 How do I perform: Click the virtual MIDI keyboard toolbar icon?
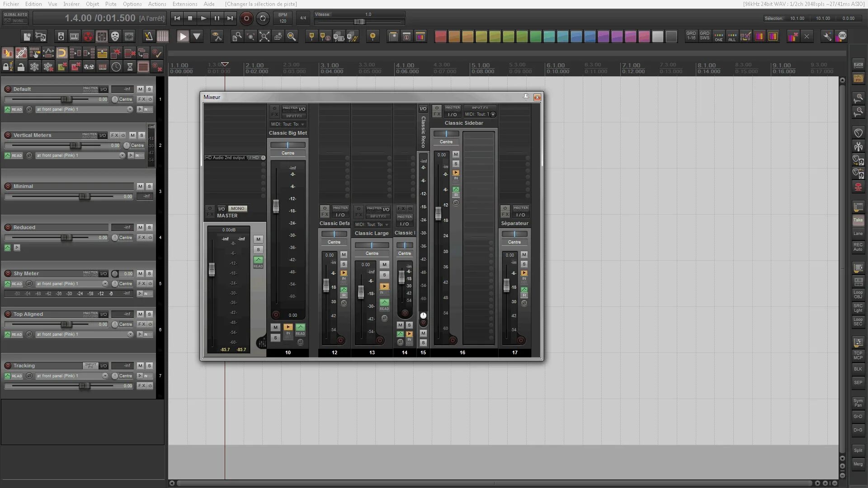pyautogui.click(x=75, y=37)
